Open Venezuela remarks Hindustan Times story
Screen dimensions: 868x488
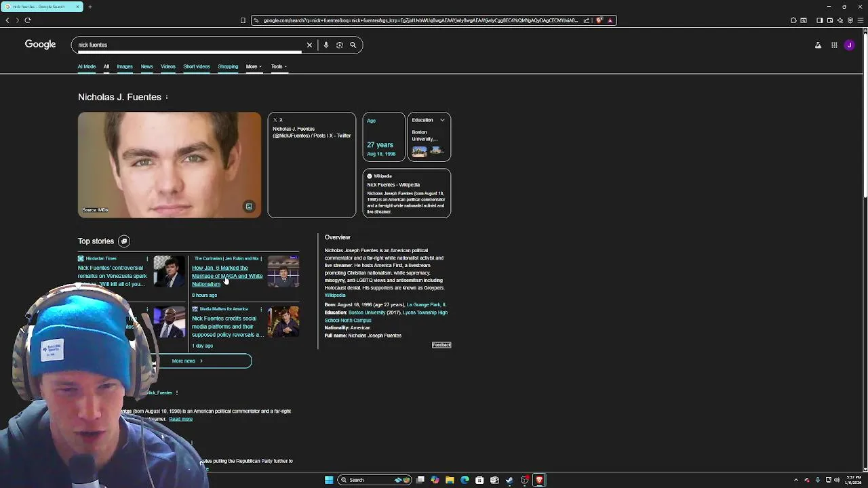point(113,276)
